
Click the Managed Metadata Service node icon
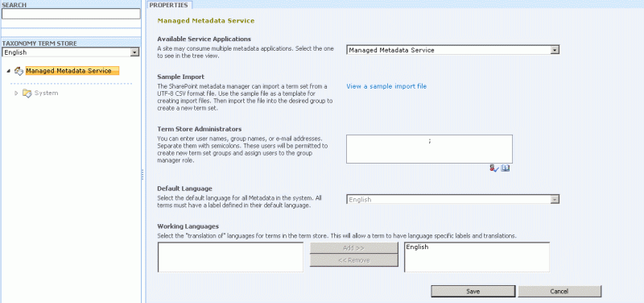(19, 71)
